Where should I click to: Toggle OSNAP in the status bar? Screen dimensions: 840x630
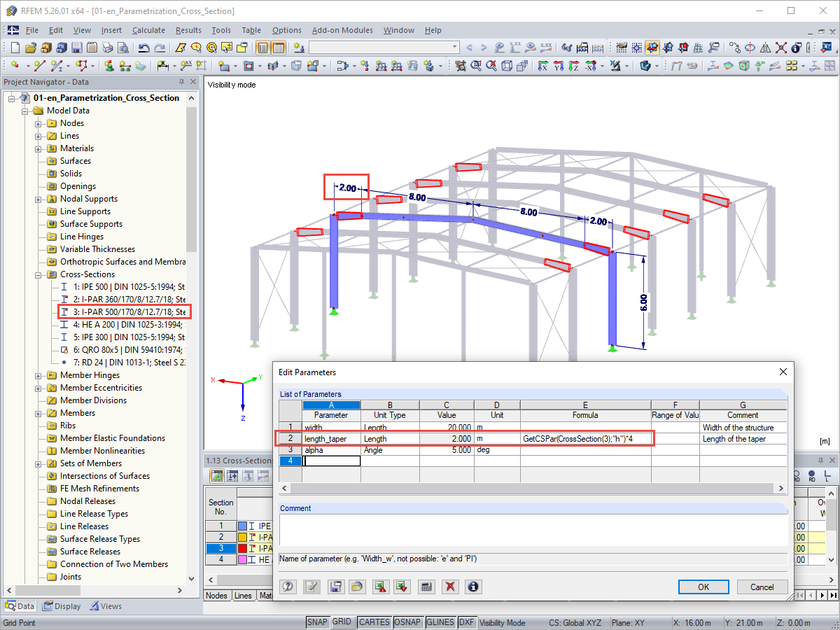point(408,622)
